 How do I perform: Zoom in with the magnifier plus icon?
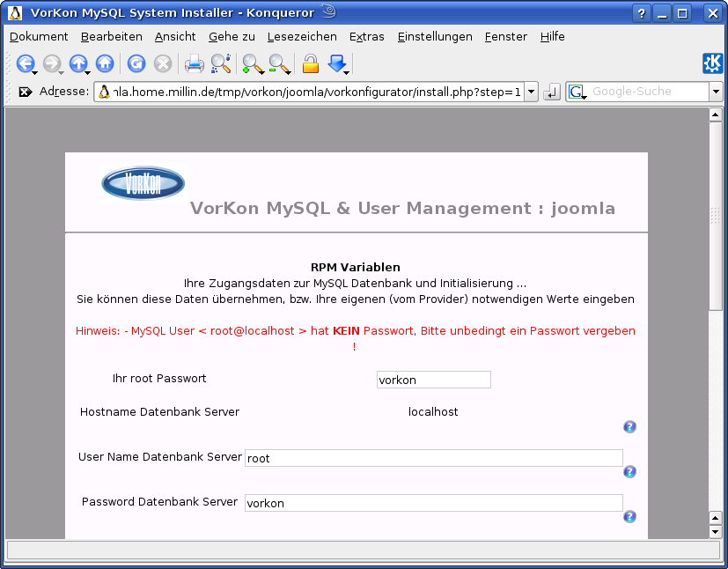tap(251, 63)
